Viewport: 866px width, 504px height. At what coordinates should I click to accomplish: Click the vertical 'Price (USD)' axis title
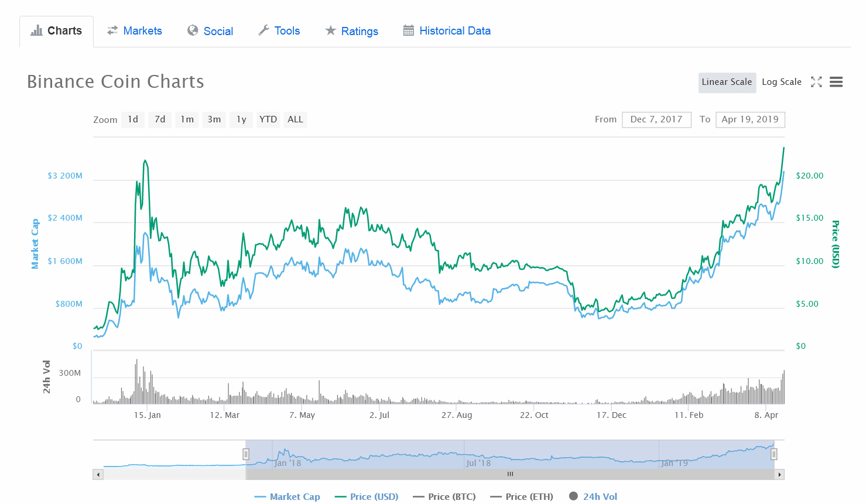pos(836,244)
